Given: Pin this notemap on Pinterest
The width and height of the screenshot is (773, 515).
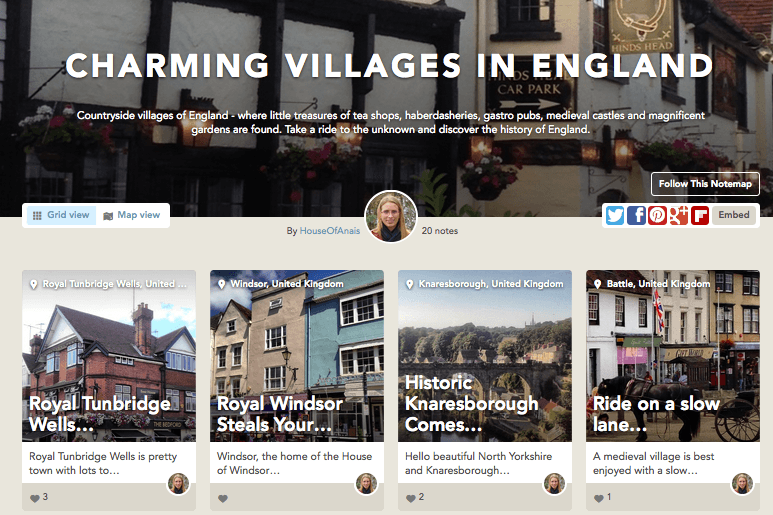Looking at the screenshot, I should tap(657, 215).
